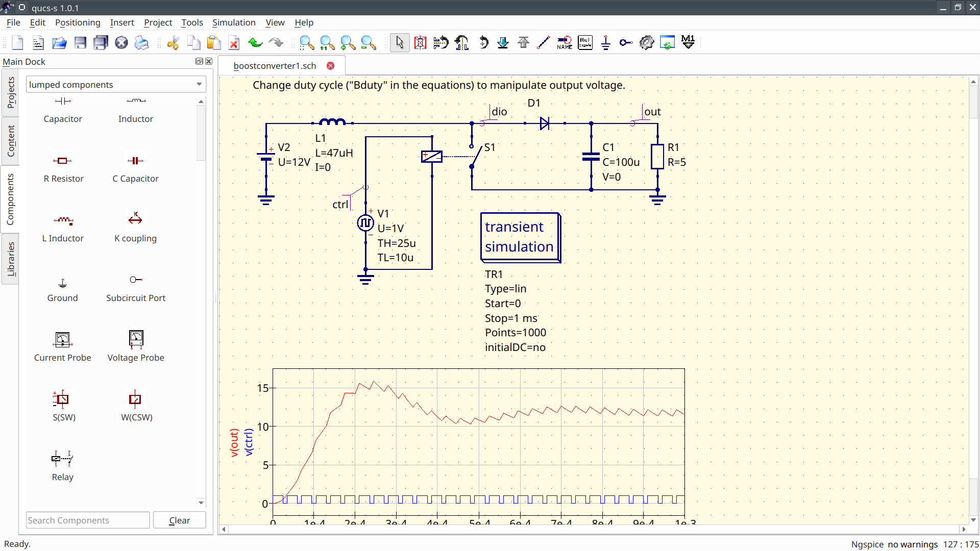
Task: Switch to the Libraries side tab
Action: tap(11, 258)
